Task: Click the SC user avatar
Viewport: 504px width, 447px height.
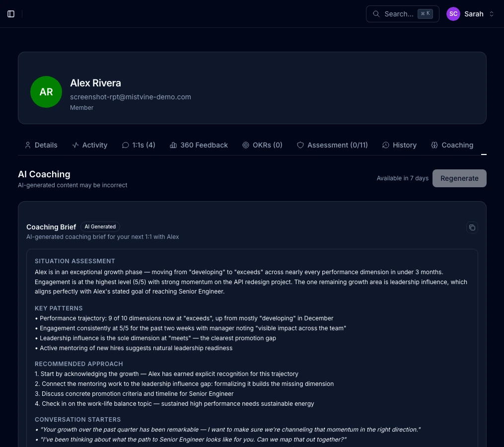Action: click(x=453, y=14)
